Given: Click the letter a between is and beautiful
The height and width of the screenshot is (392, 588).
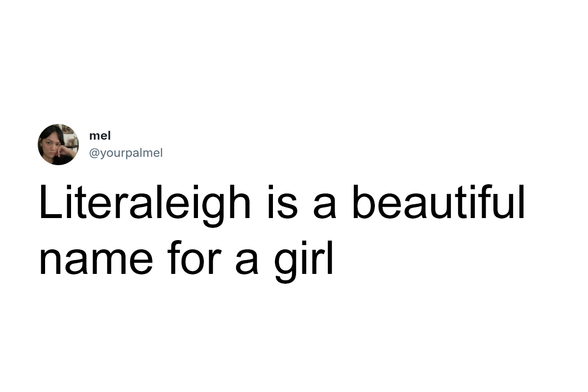Looking at the screenshot, I should 325,206.
